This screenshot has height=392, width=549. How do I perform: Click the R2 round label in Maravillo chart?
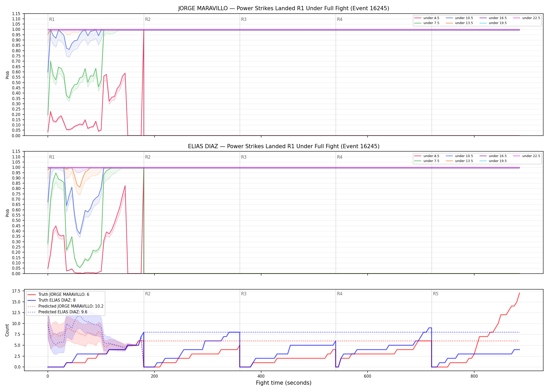[148, 19]
